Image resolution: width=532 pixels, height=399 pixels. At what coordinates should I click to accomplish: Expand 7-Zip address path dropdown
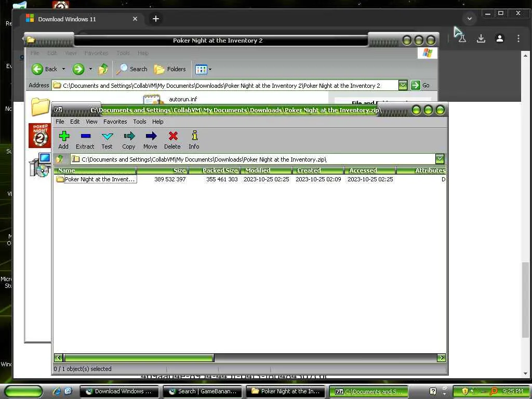(x=440, y=159)
